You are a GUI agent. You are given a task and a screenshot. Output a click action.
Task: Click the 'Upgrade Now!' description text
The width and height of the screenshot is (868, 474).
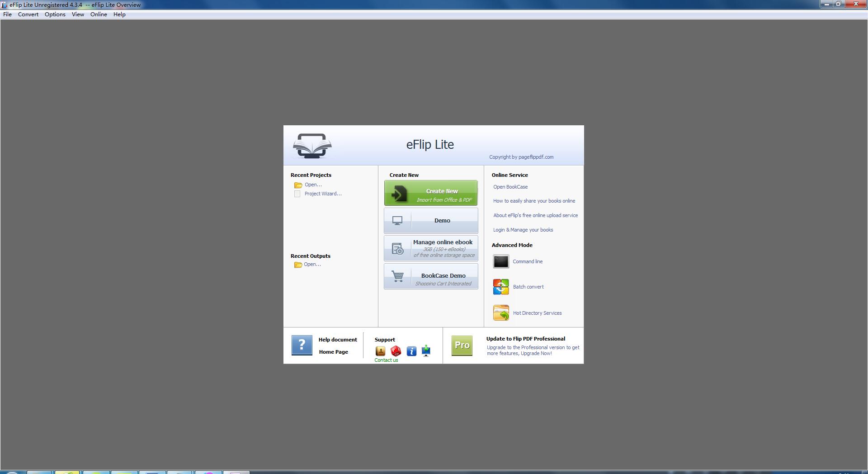click(x=533, y=351)
